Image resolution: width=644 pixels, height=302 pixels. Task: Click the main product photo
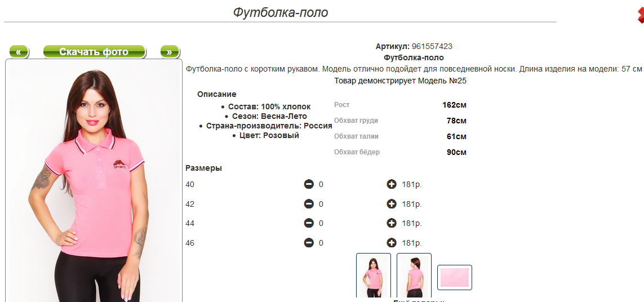(94, 181)
